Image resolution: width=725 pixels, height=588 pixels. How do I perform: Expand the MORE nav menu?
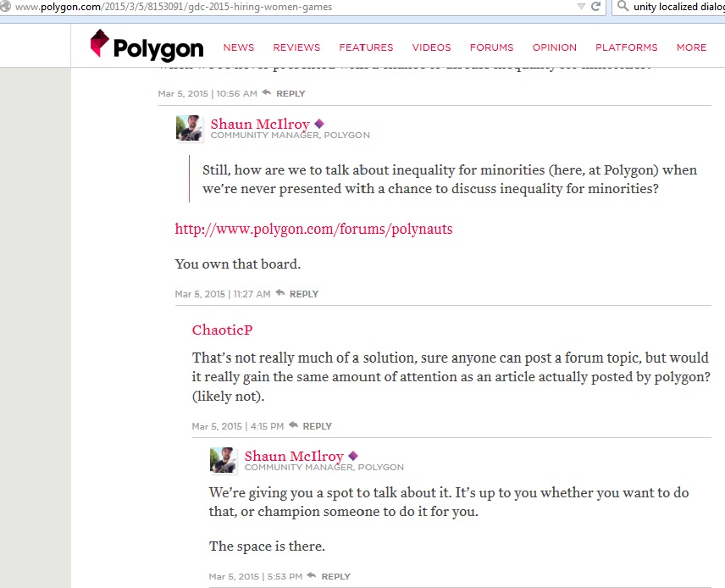tap(691, 47)
